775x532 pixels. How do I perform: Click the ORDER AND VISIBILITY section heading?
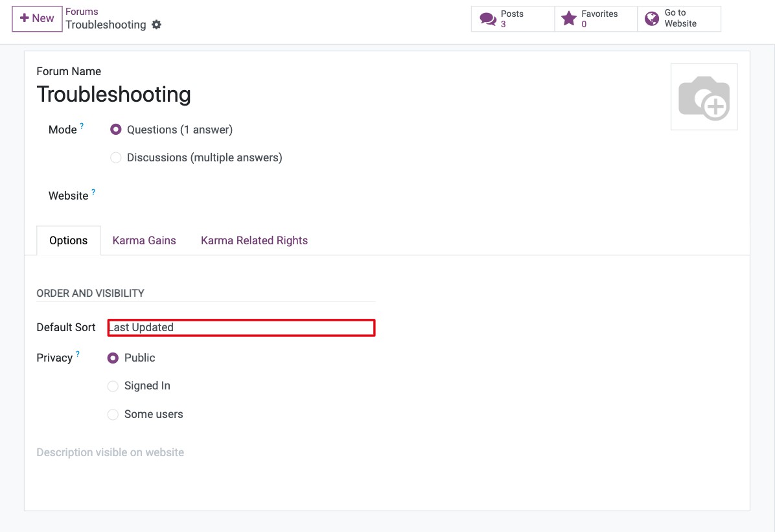[91, 293]
